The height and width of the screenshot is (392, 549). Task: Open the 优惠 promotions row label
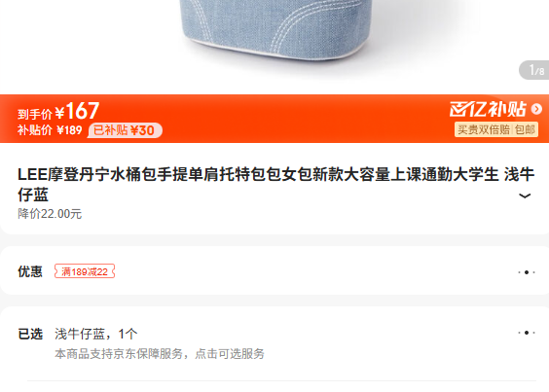(x=30, y=271)
